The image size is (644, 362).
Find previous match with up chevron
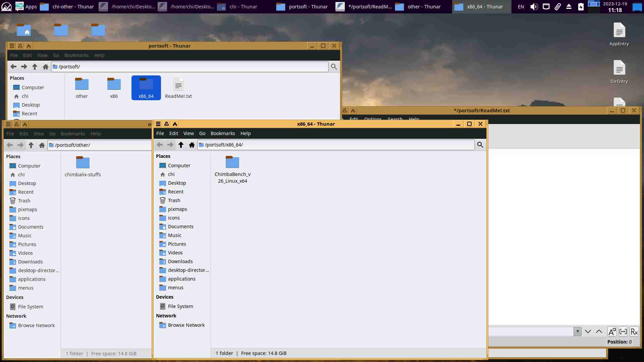pyautogui.click(x=599, y=331)
